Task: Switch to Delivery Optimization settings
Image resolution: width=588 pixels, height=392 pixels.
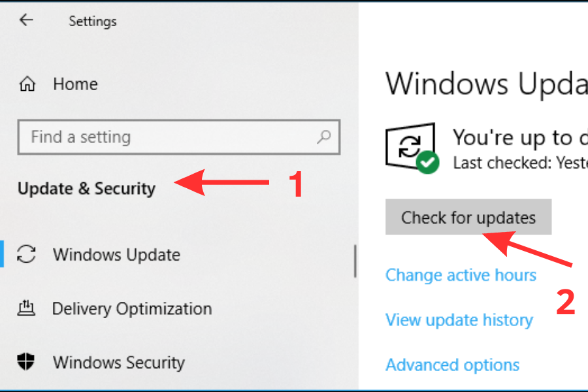Action: pyautogui.click(x=131, y=308)
